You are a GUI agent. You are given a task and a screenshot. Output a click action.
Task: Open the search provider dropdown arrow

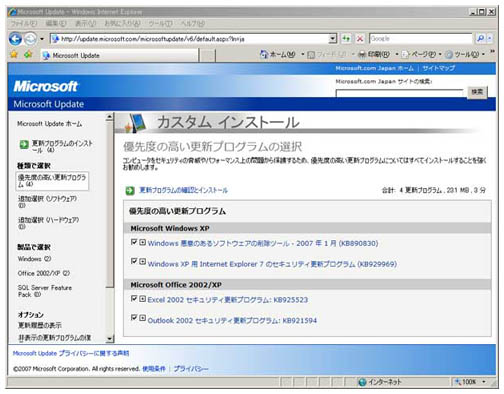coord(490,39)
